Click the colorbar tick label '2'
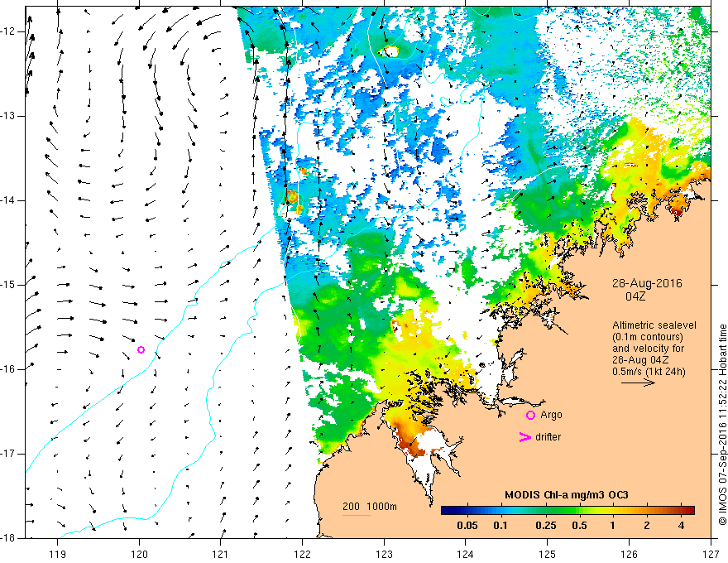The width and height of the screenshot is (728, 563). (x=647, y=526)
